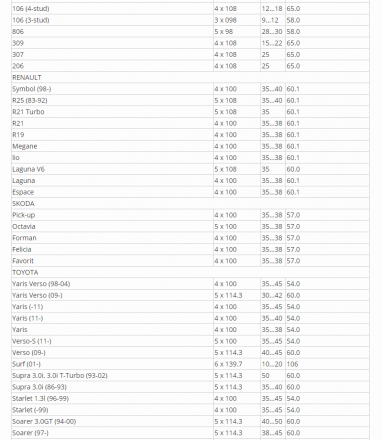This screenshot has width=382, height=440.
Task: Click the Yaris Verso (98-04) cell
Action: 112,284
